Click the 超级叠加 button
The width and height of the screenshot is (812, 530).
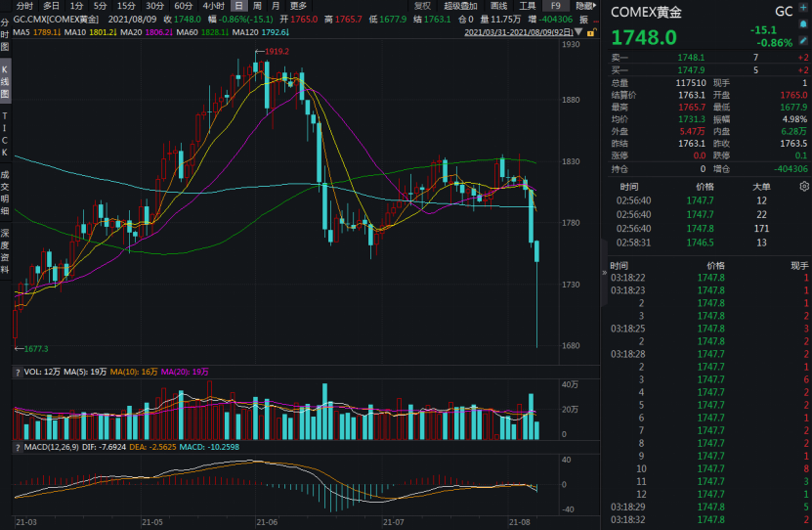click(x=461, y=6)
